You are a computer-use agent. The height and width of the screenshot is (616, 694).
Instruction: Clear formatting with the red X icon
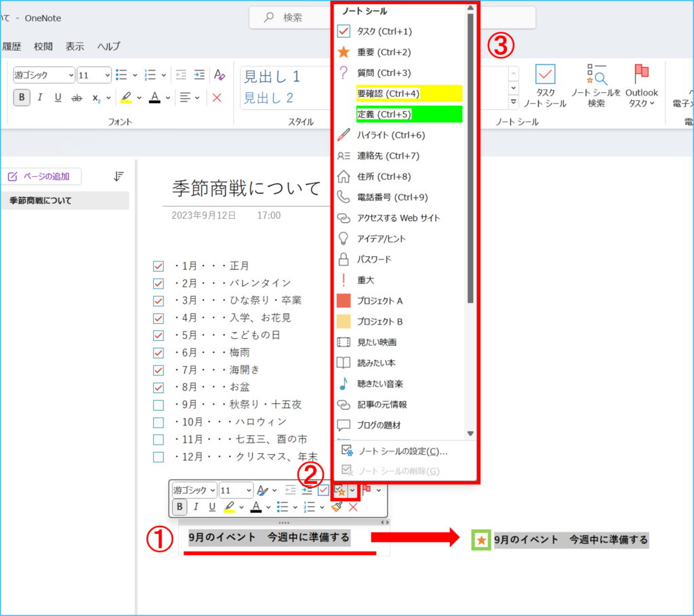tap(352, 507)
